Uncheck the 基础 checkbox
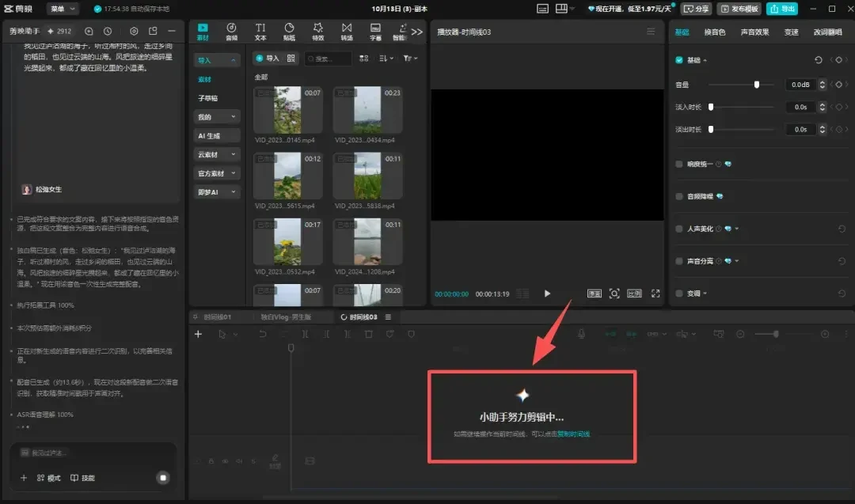This screenshot has width=855, height=504. click(679, 60)
